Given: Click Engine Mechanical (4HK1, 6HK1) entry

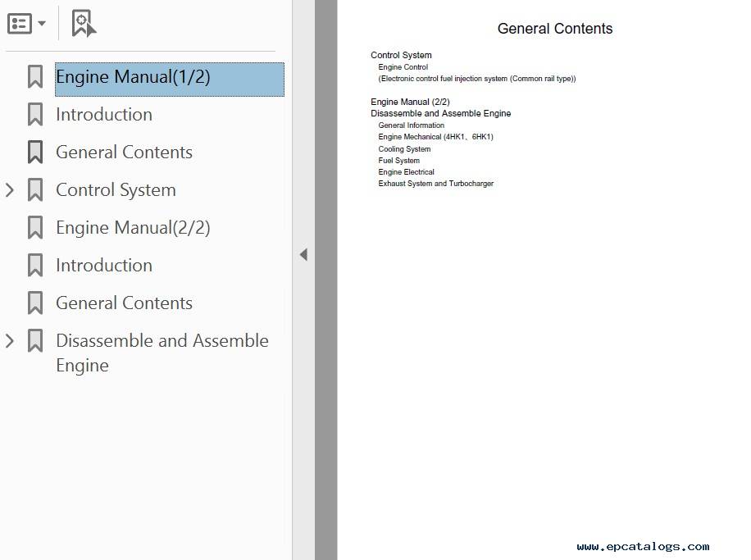Looking at the screenshot, I should point(435,137).
